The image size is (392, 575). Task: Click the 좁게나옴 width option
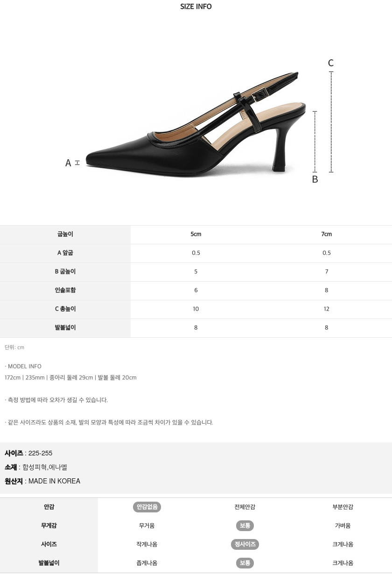point(147,563)
